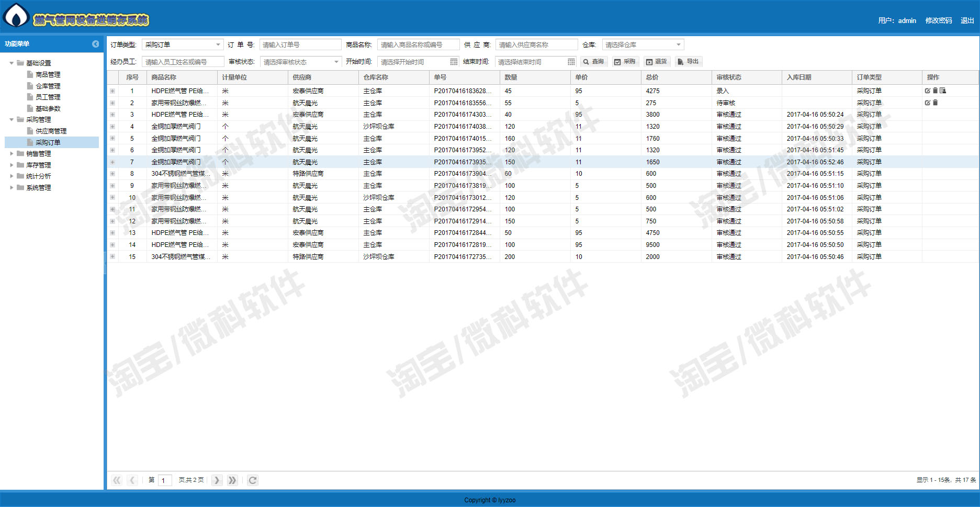Screen dimensions: 980x507
Task: Click the submit-for-review icon in row 1
Action: tap(943, 91)
